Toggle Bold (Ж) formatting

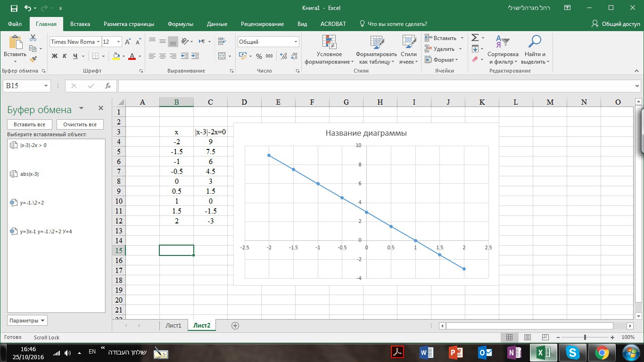tap(54, 56)
